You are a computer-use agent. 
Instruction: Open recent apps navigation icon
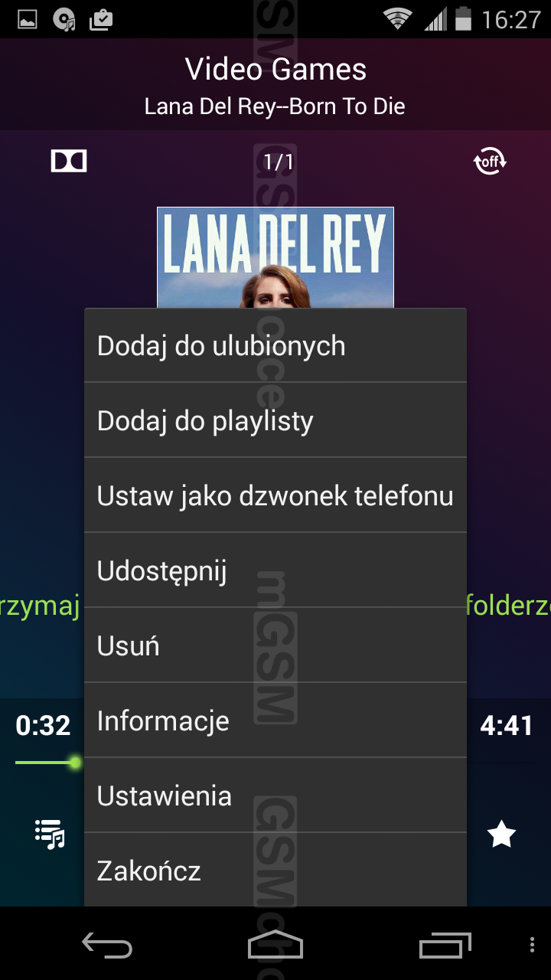click(x=445, y=944)
